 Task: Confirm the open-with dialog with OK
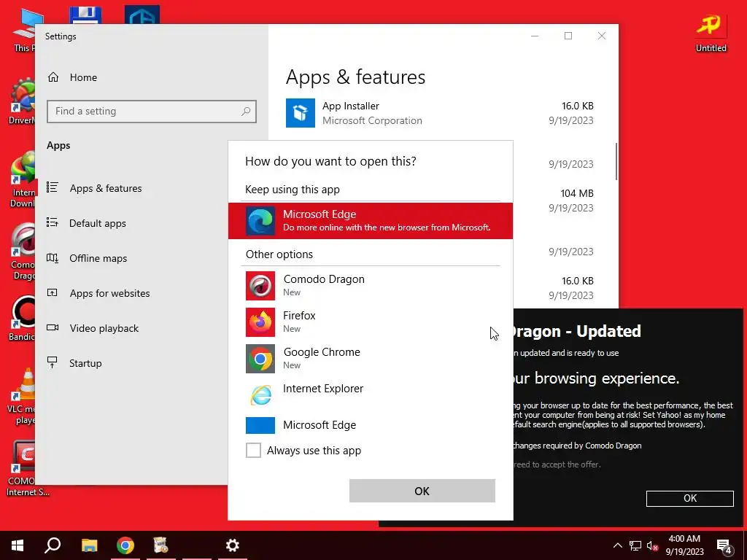tap(422, 491)
